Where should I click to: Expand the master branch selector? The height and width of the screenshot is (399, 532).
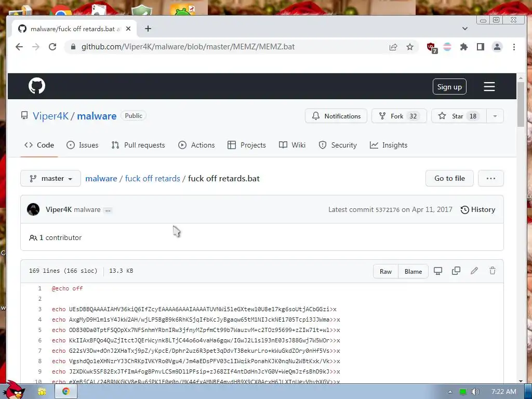[x=50, y=179]
